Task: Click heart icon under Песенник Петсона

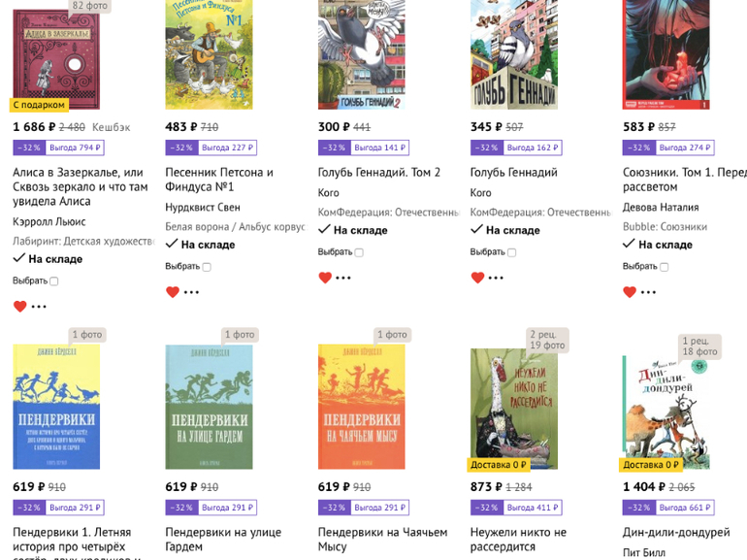Action: (173, 292)
